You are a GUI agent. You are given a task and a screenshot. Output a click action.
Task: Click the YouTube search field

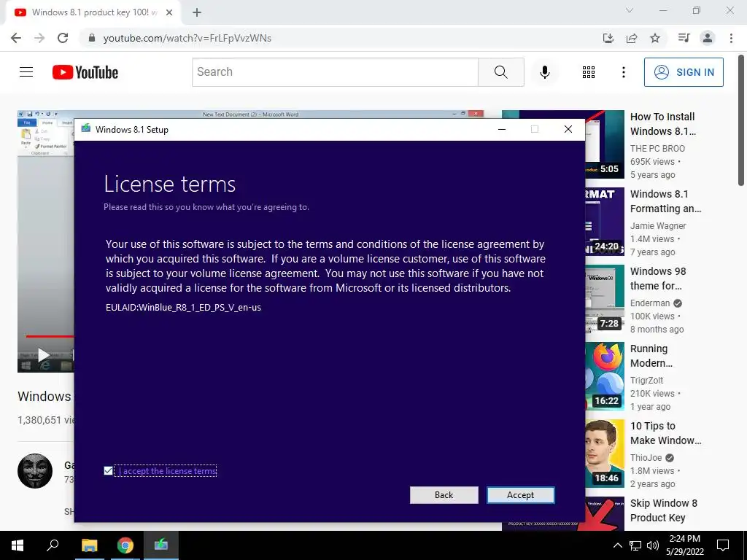pos(335,72)
